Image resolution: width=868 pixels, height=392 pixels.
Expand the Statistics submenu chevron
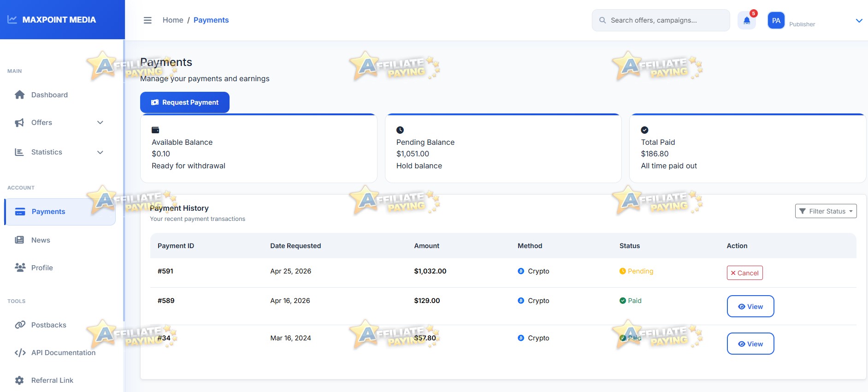[x=100, y=152]
